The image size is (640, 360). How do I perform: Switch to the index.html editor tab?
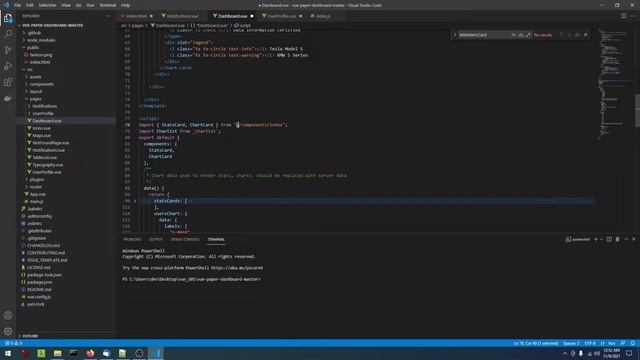tap(136, 16)
